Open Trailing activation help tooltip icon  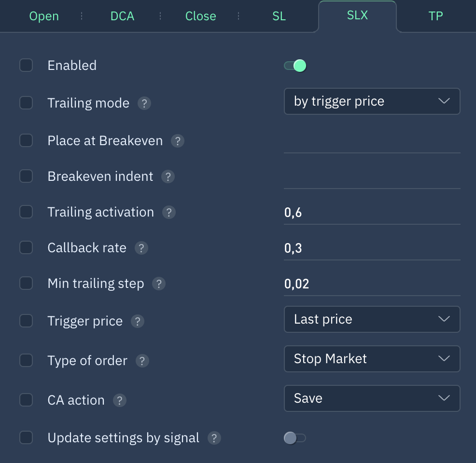169,213
